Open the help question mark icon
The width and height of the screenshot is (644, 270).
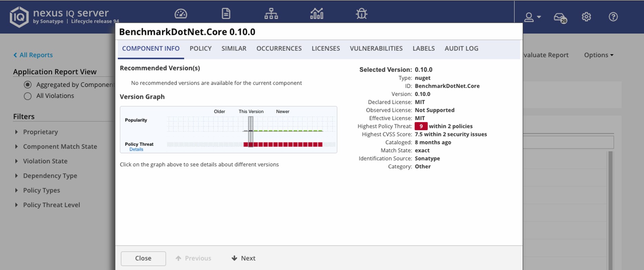tap(613, 17)
